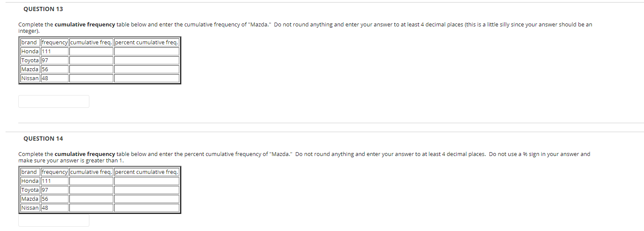Click the Question 13 answer input box

[x=54, y=101]
